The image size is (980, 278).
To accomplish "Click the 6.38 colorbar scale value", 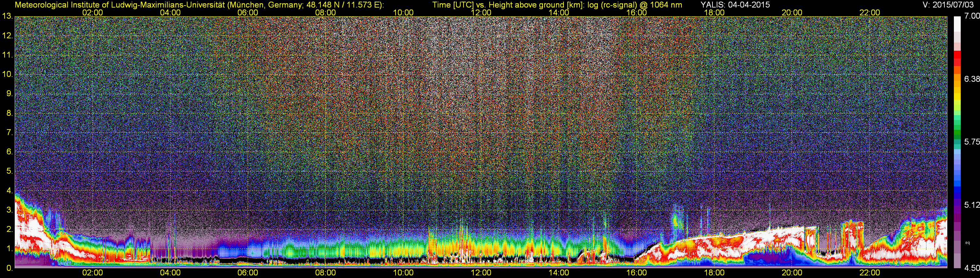I will coord(972,79).
